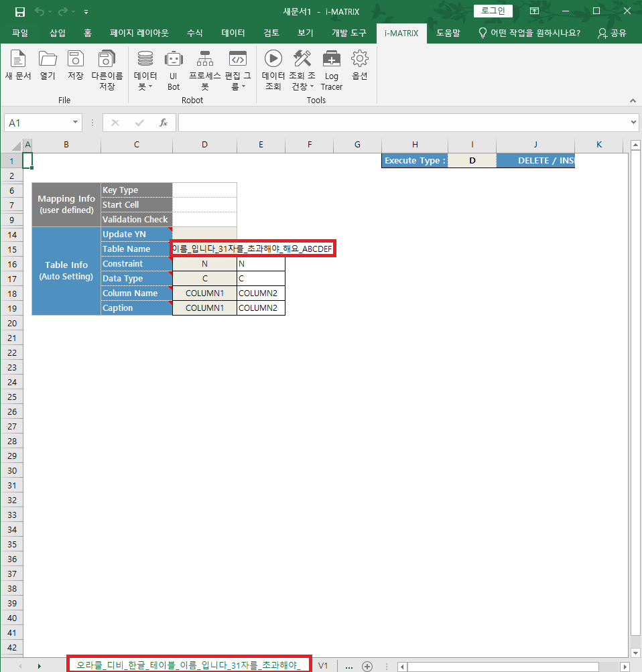Select the 'COLUMN2' Column Name cell
This screenshot has width=642, height=672.
[x=261, y=293]
